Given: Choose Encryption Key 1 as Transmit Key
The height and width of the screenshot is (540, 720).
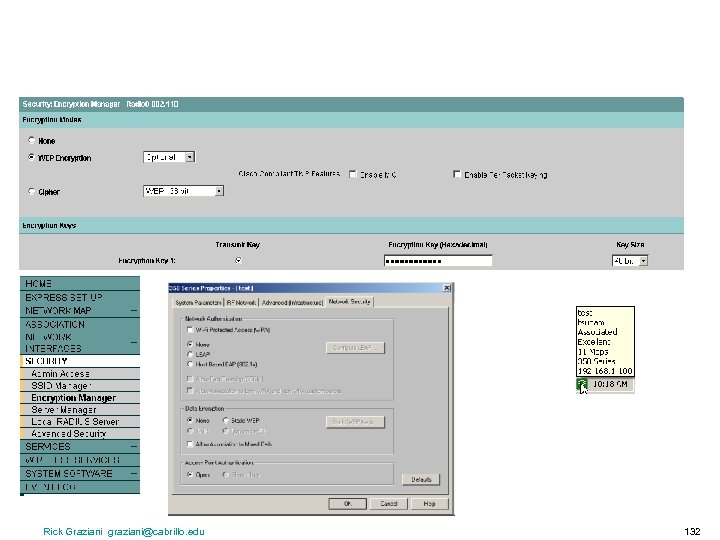Looking at the screenshot, I should click(x=238, y=260).
